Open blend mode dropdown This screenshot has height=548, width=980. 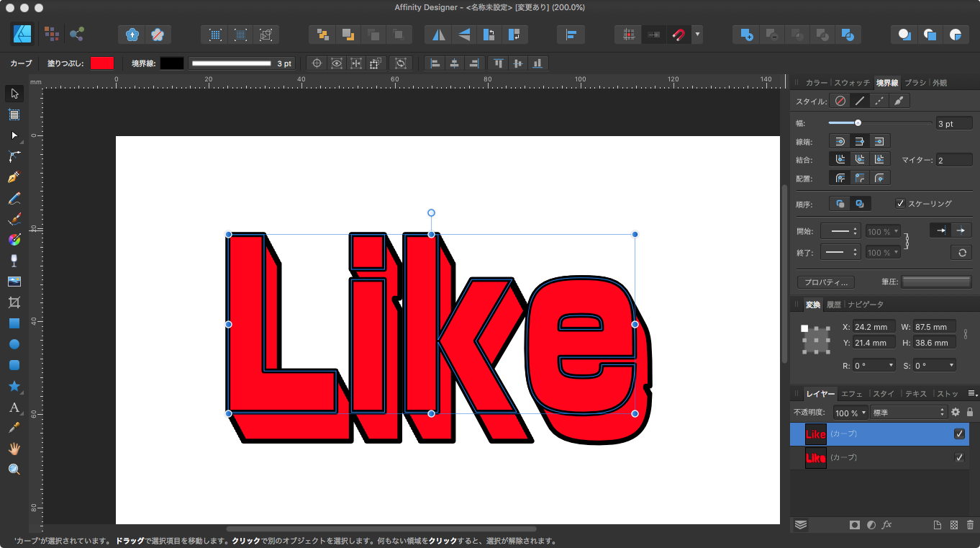pos(909,413)
